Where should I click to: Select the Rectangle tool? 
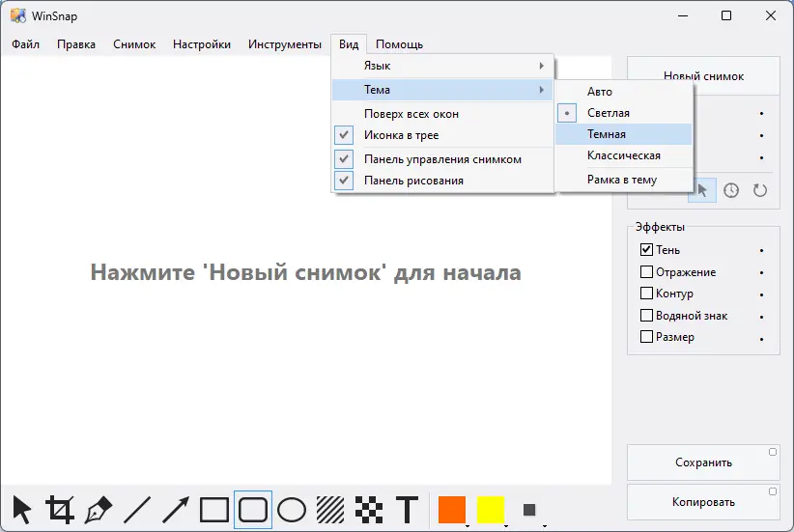point(214,509)
